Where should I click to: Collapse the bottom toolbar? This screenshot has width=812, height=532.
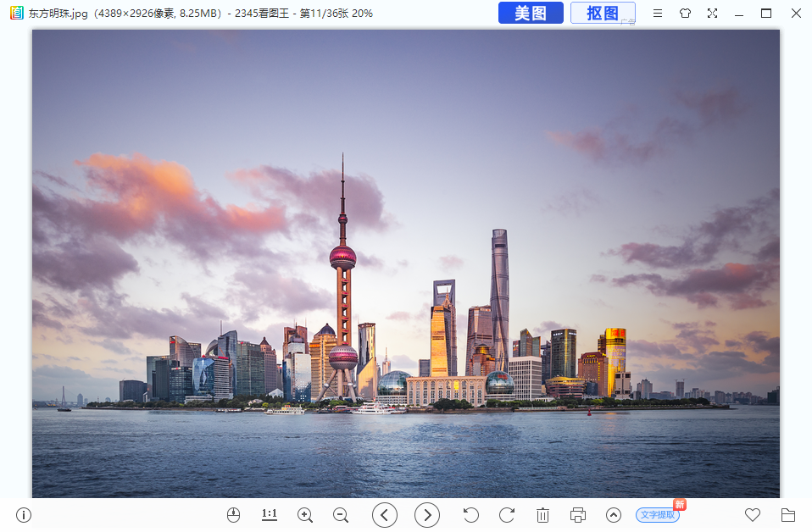coord(611,515)
